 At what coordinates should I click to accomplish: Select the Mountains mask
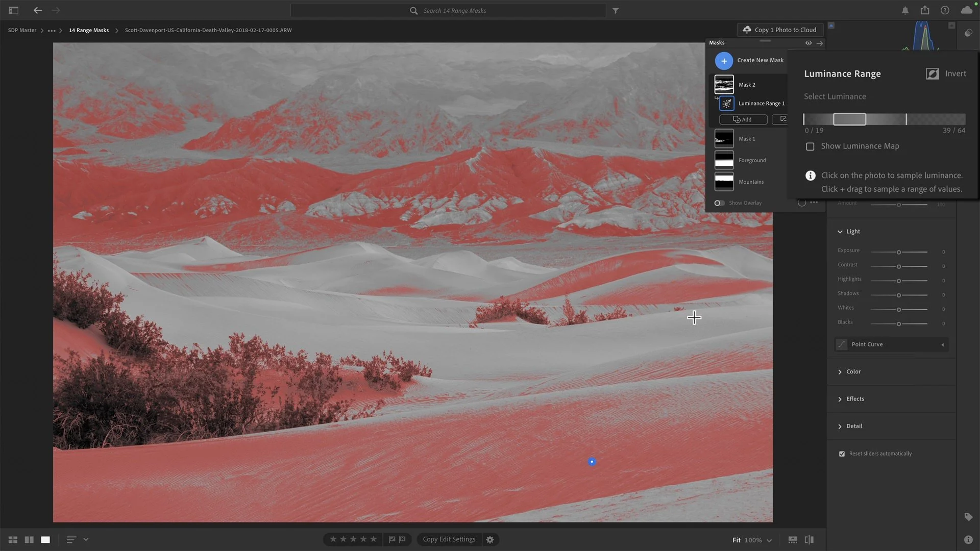click(750, 182)
